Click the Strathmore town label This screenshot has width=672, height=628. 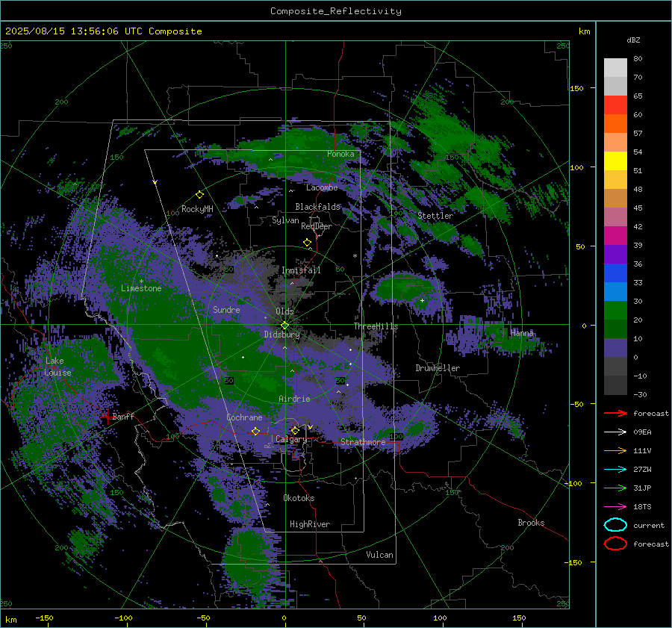[x=363, y=442]
